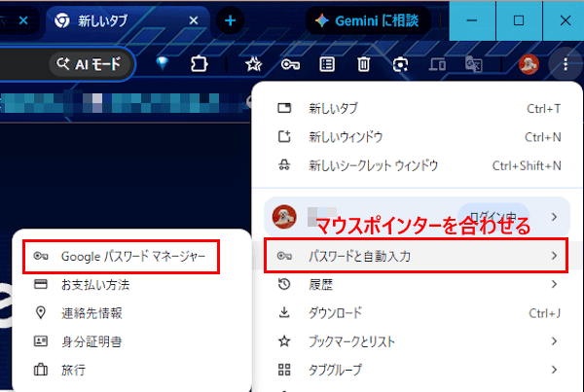Choose 新しいウィンドウ menu entry
Image resolution: width=584 pixels, height=392 pixels.
click(419, 137)
